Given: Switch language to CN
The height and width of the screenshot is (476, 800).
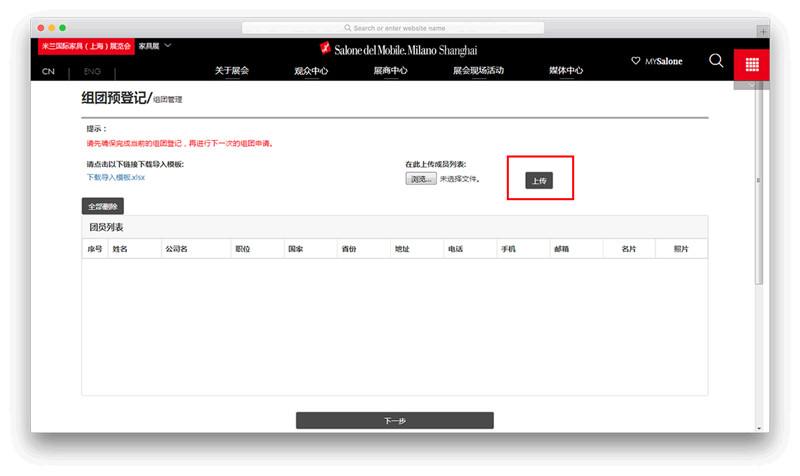Looking at the screenshot, I should pos(48,72).
